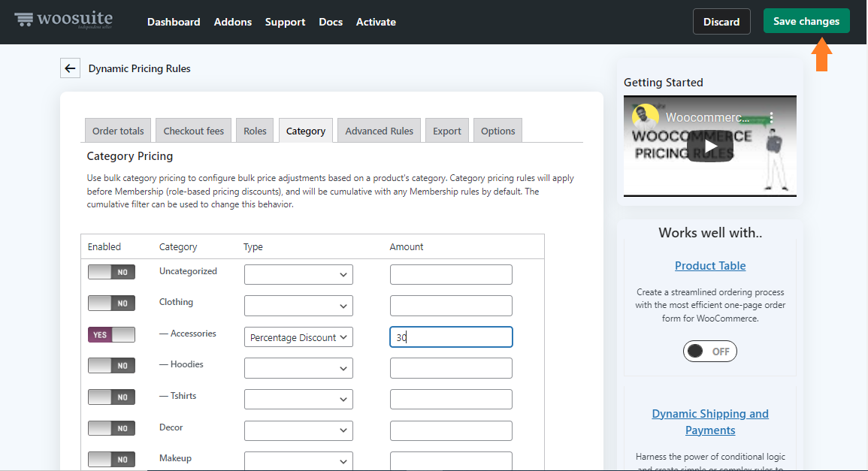Open the Support menu item
The image size is (868, 471).
(285, 22)
